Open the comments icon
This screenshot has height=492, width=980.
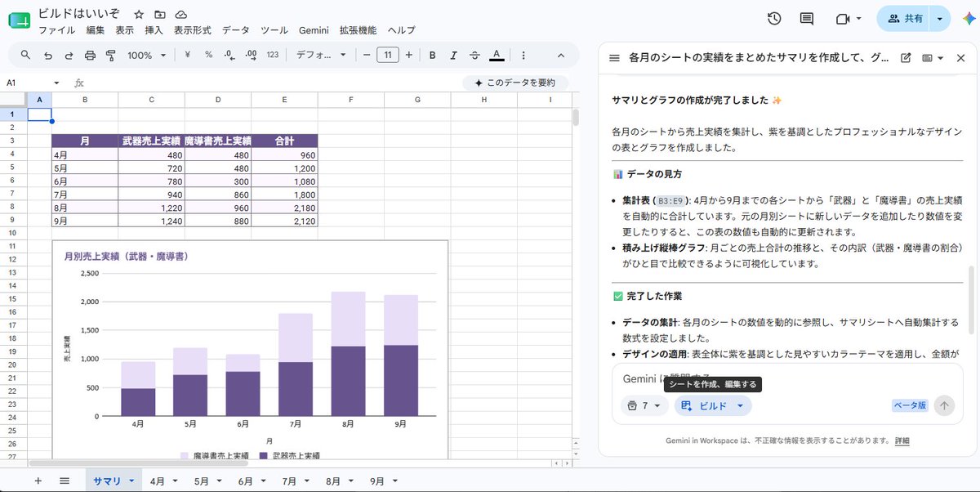807,18
